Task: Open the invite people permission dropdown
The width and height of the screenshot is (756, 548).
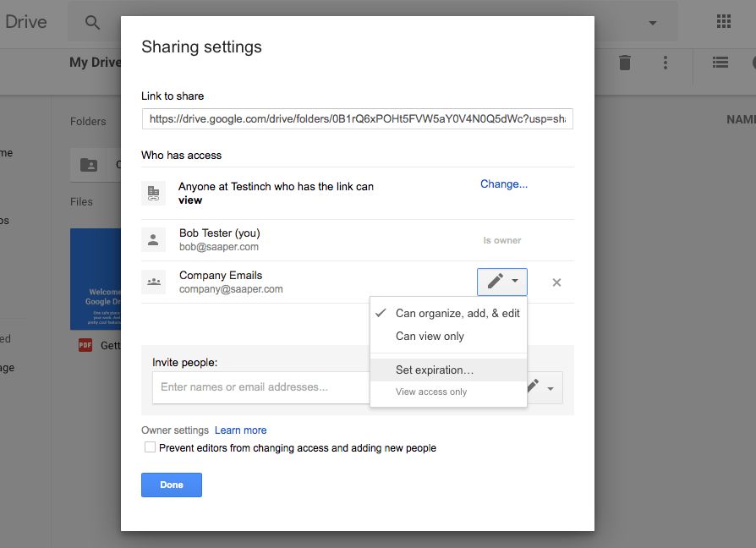Action: tap(541, 387)
